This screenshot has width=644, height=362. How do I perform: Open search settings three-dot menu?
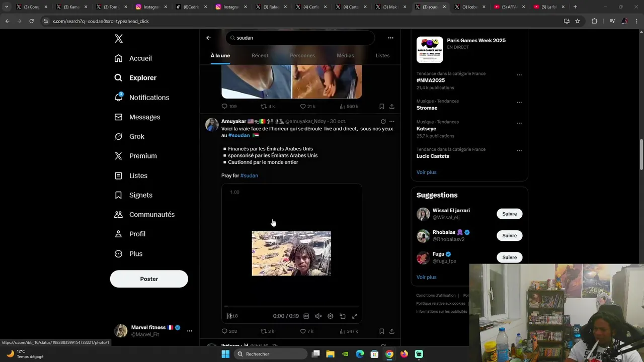390,38
